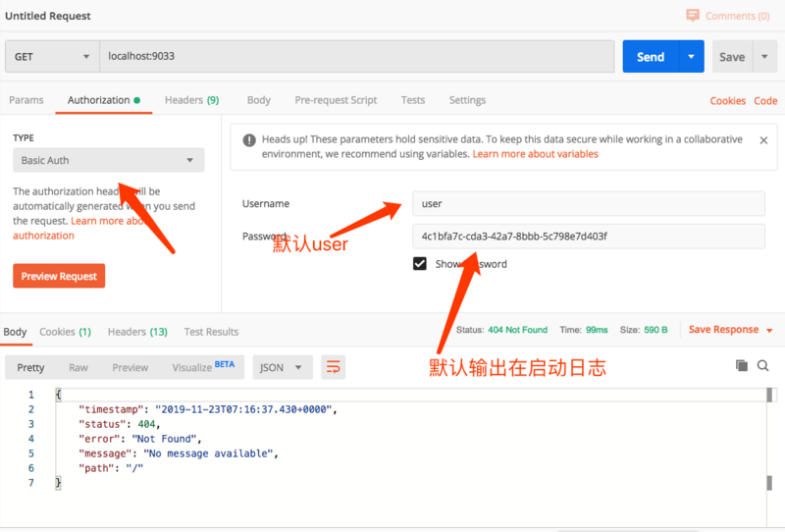785x532 pixels.
Task: Toggle the Show Password checkbox
Action: (x=420, y=264)
